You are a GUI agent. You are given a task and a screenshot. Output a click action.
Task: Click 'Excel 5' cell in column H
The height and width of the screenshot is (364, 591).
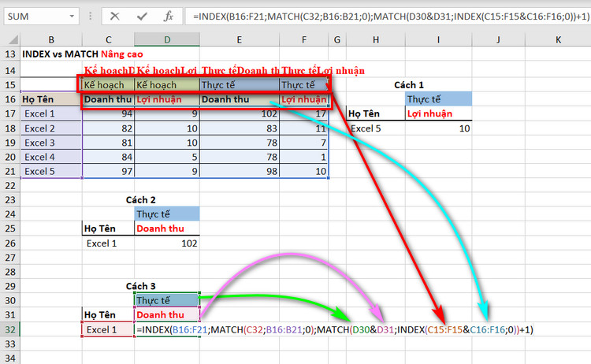[376, 128]
